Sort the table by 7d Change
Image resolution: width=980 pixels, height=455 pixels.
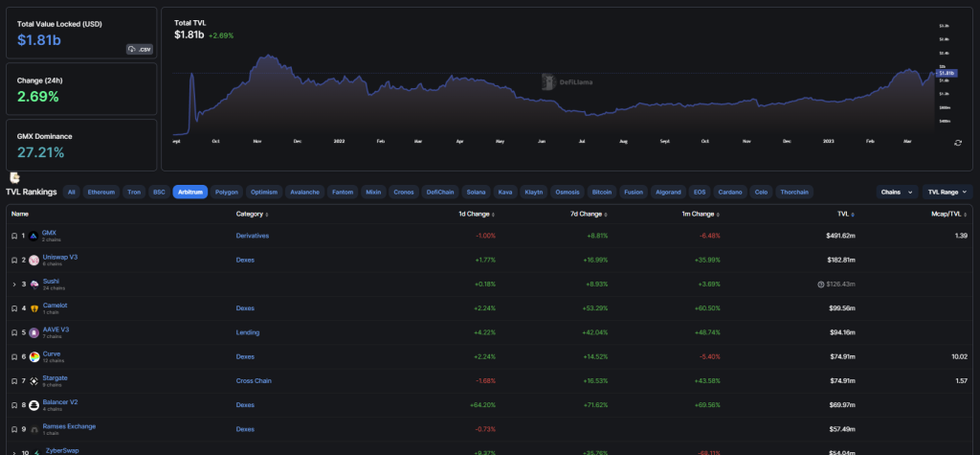590,214
